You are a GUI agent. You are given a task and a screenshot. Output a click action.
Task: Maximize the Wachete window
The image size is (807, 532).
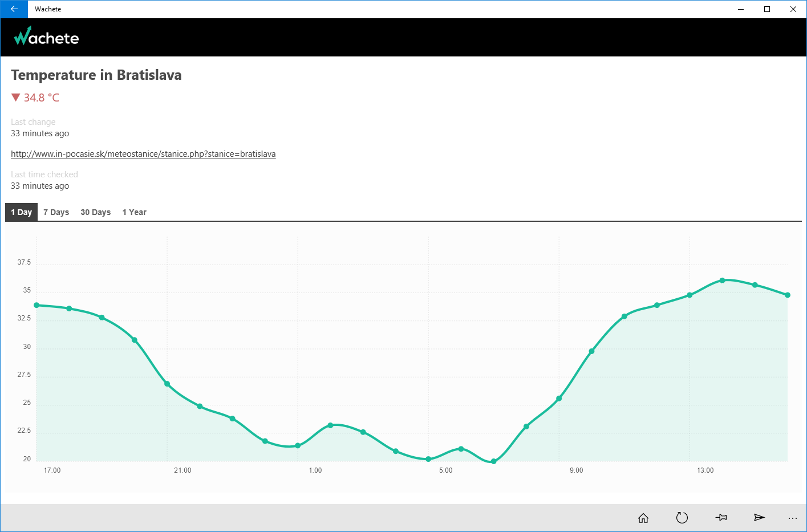[767, 9]
